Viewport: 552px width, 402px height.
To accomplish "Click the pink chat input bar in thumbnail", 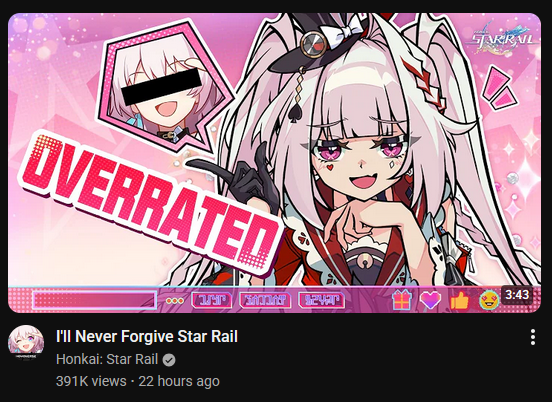I will tap(94, 300).
